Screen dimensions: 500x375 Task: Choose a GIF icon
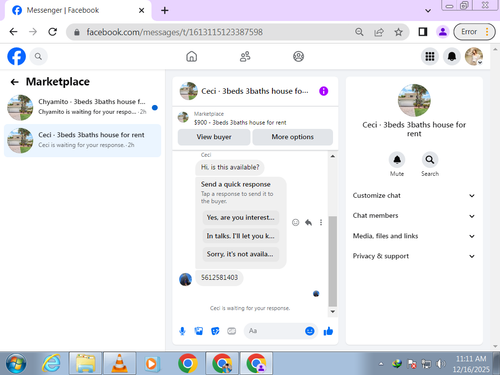click(231, 331)
